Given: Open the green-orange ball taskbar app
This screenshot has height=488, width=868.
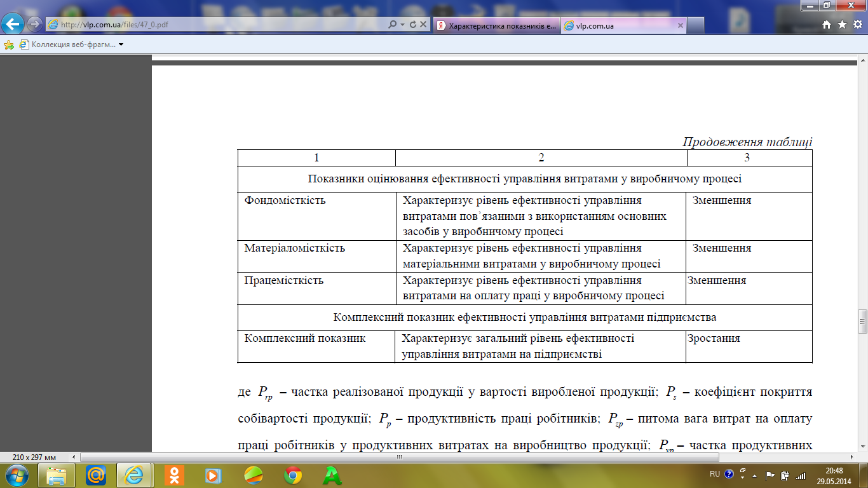Looking at the screenshot, I should [253, 475].
